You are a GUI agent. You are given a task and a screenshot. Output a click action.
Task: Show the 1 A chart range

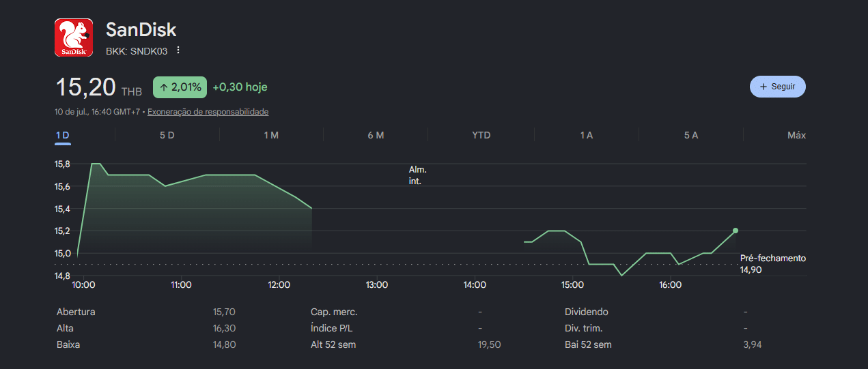(x=586, y=135)
